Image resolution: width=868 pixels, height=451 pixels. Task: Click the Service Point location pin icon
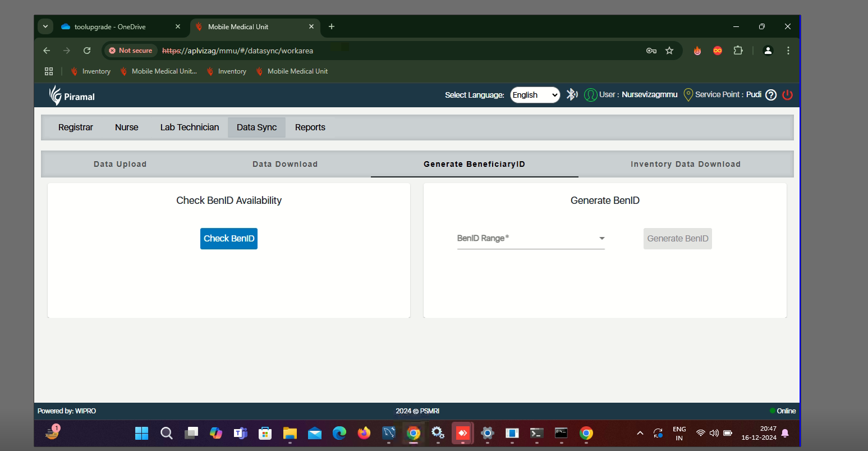tap(688, 95)
